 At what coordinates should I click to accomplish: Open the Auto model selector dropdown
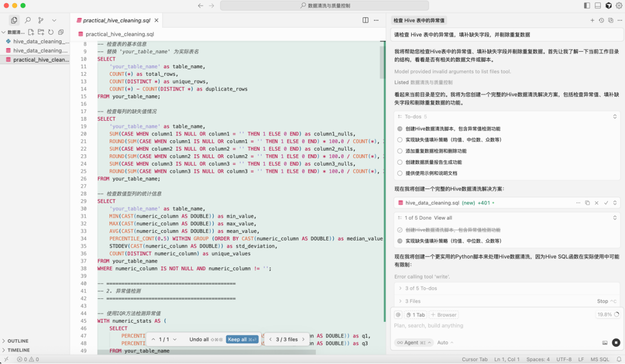coord(445,343)
